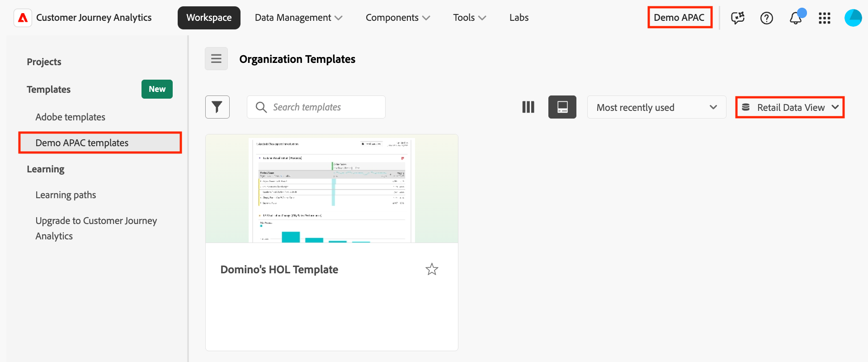The image size is (868, 362).
Task: Open the app switcher grid icon
Action: [x=825, y=18]
